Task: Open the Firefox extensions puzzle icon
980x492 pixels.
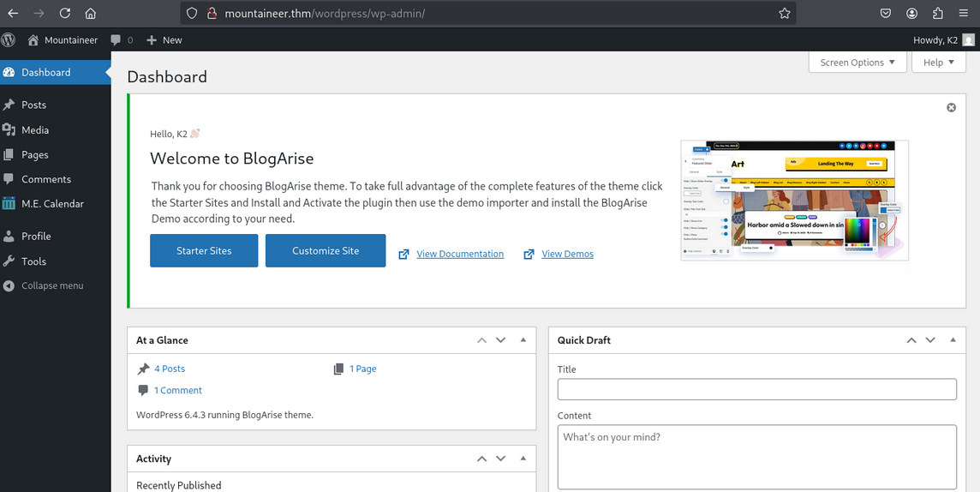Action: (x=938, y=14)
